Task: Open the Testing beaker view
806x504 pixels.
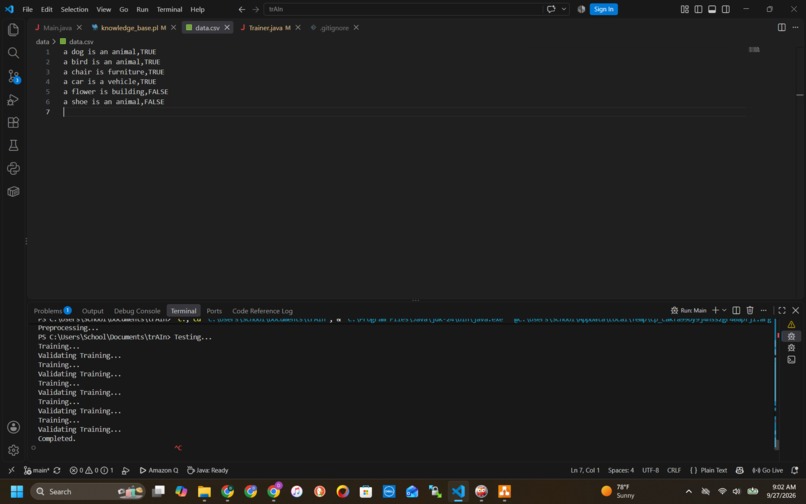Action: pyautogui.click(x=13, y=146)
